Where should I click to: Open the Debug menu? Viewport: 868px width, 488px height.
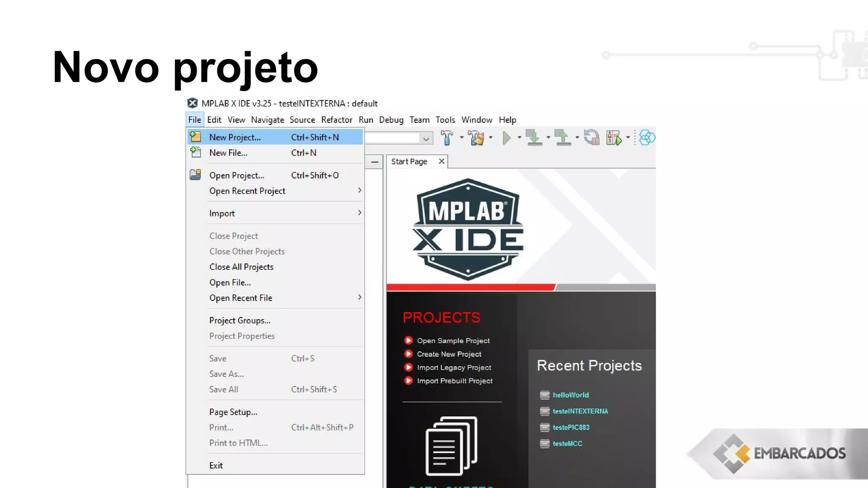pos(391,120)
